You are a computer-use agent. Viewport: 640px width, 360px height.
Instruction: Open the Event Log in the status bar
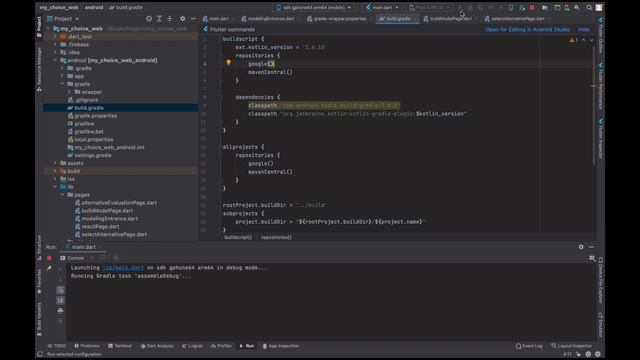click(x=529, y=346)
